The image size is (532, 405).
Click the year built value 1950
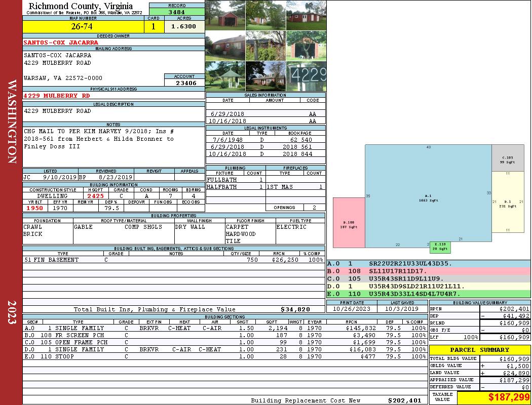[35, 208]
